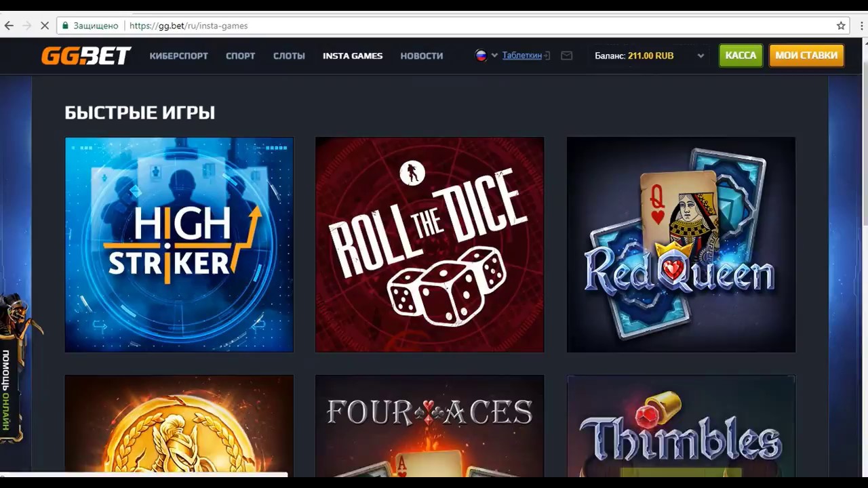This screenshot has width=868, height=488.
Task: Open the Таблеткин profile link
Action: 522,56
